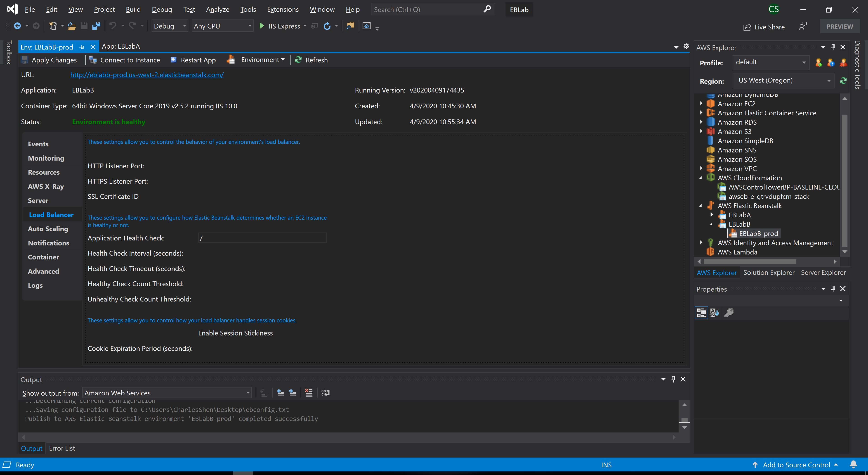The width and height of the screenshot is (868, 475).
Task: Click the PREVIEW button
Action: coord(840,27)
